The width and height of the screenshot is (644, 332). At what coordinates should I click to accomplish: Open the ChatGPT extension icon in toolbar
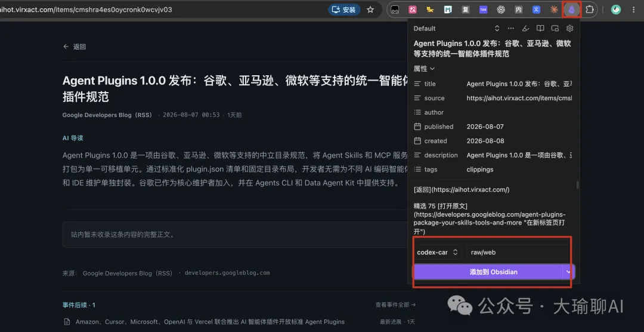pos(501,10)
